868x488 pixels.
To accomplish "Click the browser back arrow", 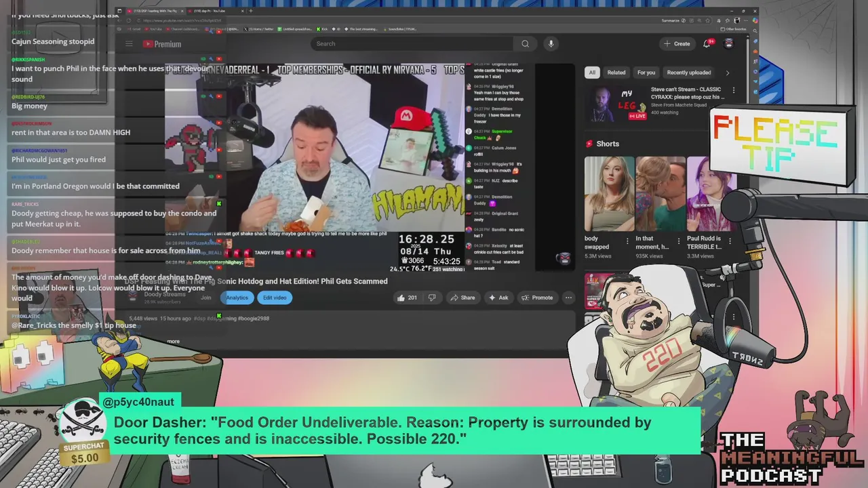I will 121,20.
